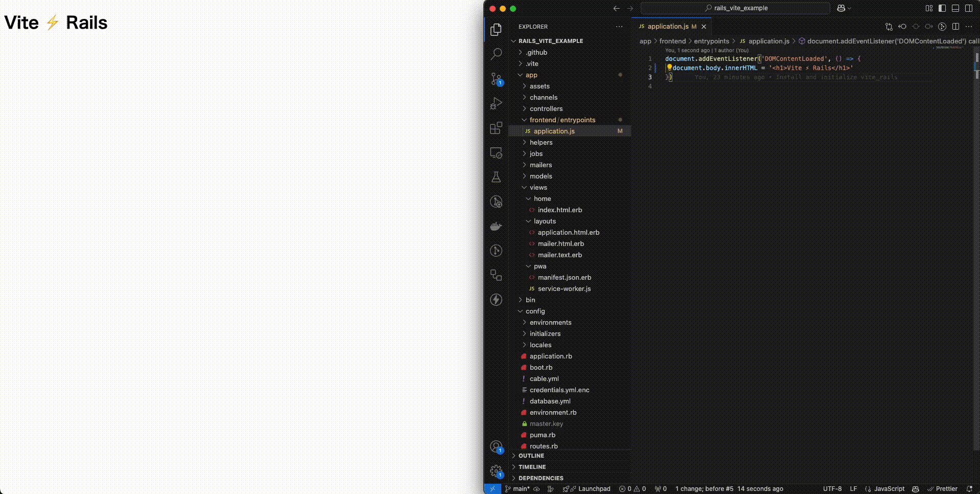Screen dimensions: 980x494
Task: Open the Explorer view in activity bar
Action: click(x=496, y=30)
